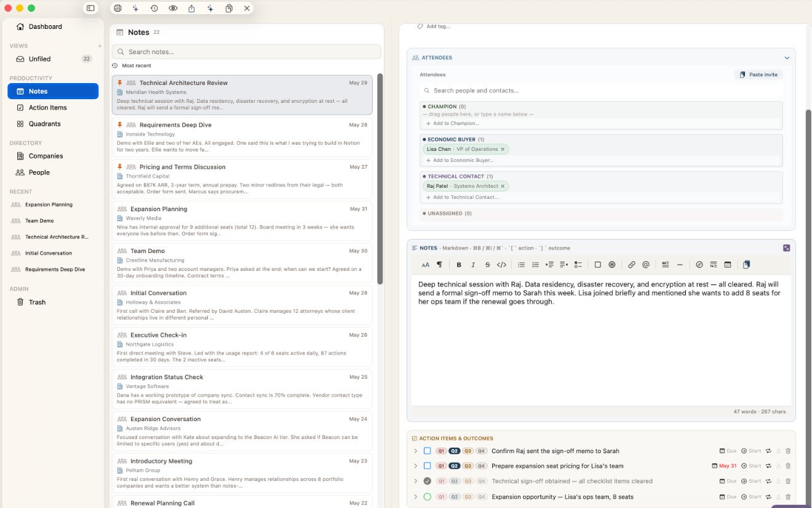
Task: Click the copy documents icon in top toolbar
Action: [229, 8]
